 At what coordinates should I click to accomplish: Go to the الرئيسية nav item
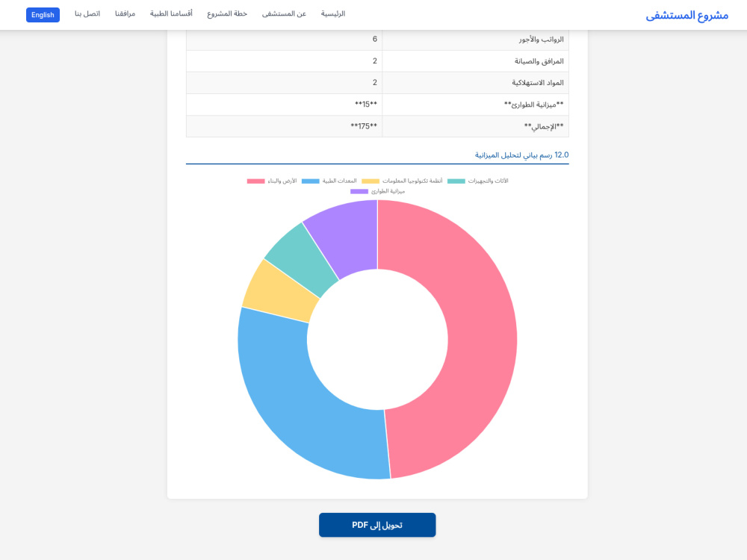(x=332, y=13)
